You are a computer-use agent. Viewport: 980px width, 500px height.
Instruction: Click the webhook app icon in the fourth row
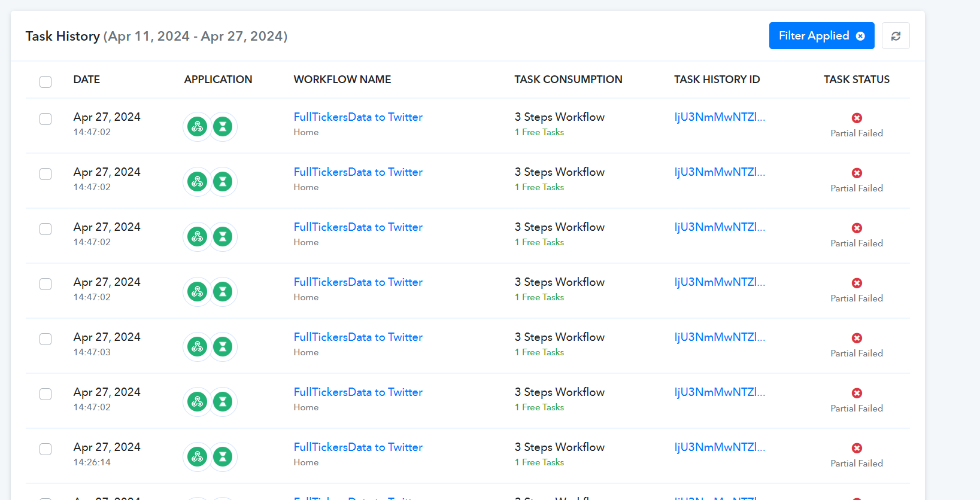pyautogui.click(x=197, y=292)
